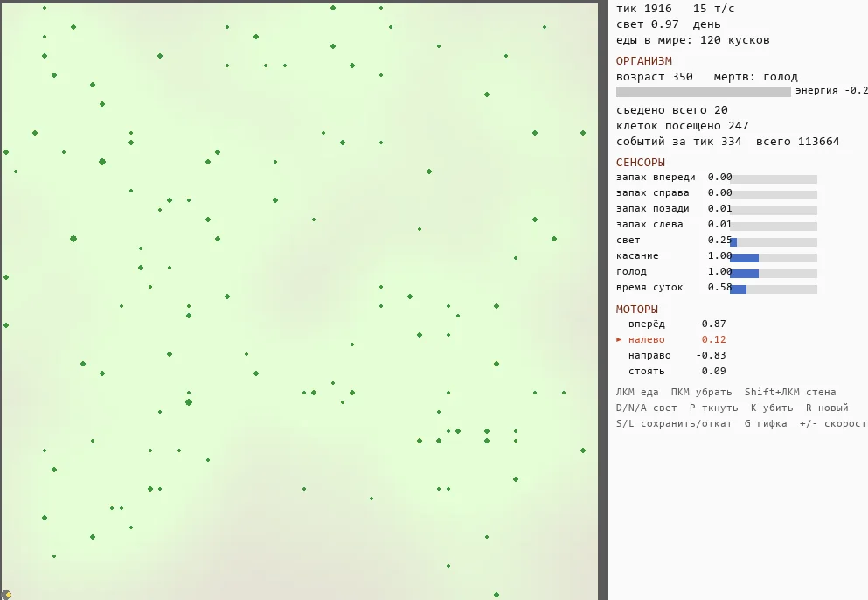Select the стоять motor row

pyautogui.click(x=677, y=371)
